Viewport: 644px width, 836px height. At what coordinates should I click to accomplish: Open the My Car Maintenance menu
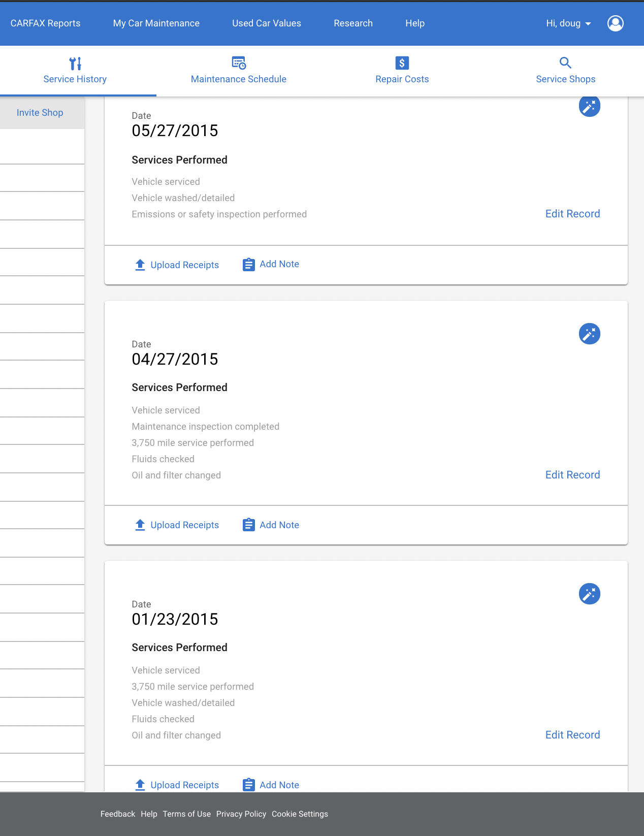click(156, 23)
